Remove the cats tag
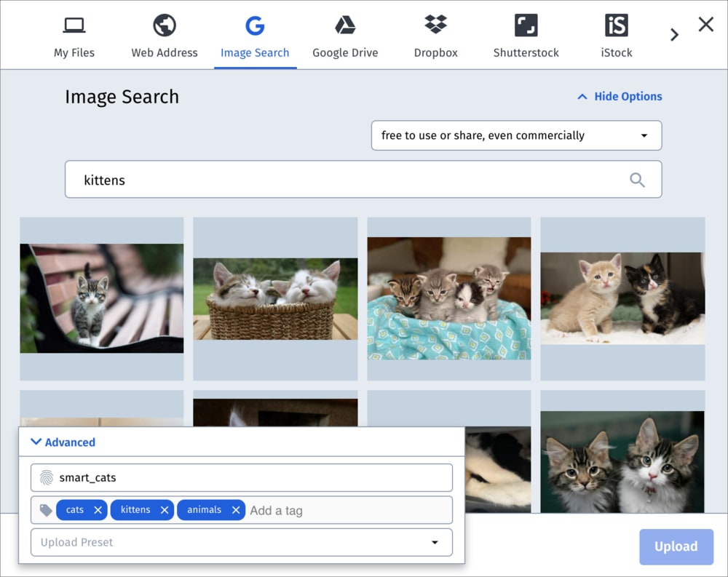 coord(98,510)
